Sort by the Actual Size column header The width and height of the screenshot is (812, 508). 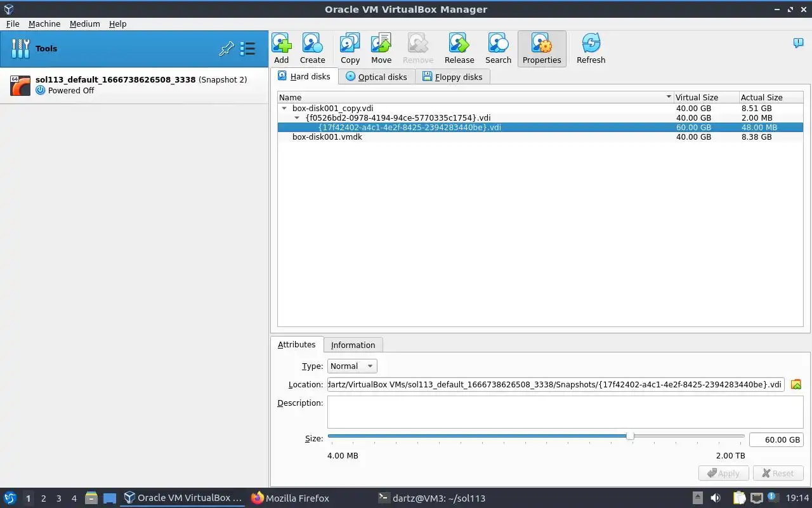point(771,97)
